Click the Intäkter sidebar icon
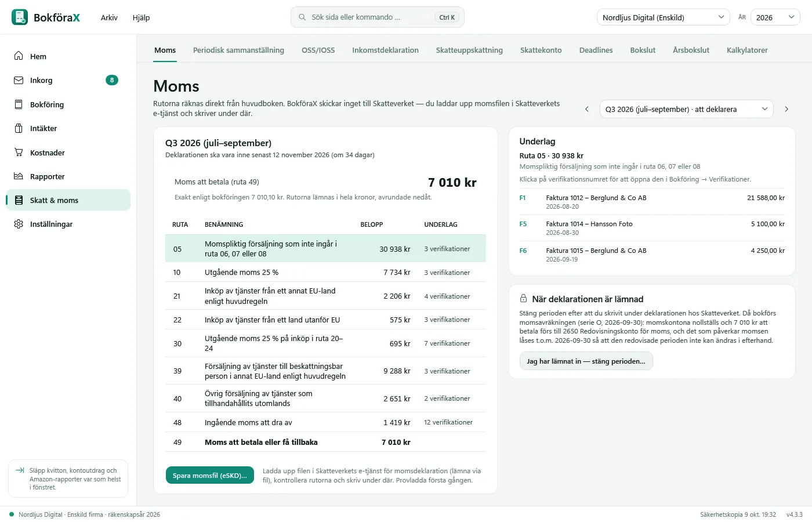The image size is (812, 522). 19,128
